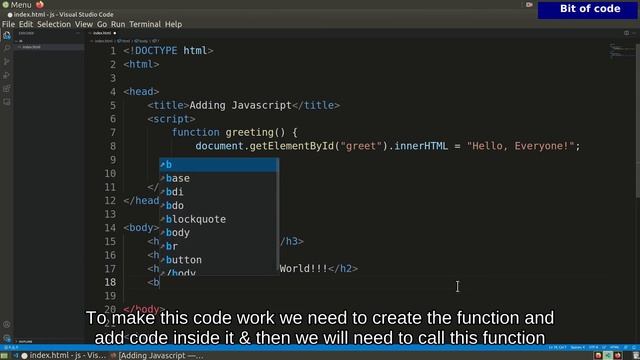Image resolution: width=640 pixels, height=360 pixels.
Task: Choose 'b' from autocomplete list
Action: 219,164
